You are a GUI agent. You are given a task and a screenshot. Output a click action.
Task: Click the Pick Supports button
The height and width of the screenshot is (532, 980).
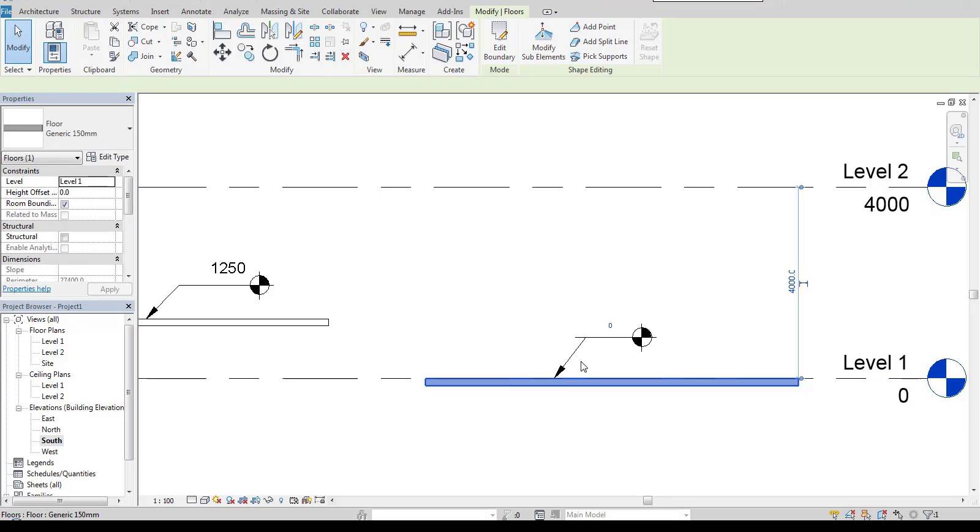(598, 56)
